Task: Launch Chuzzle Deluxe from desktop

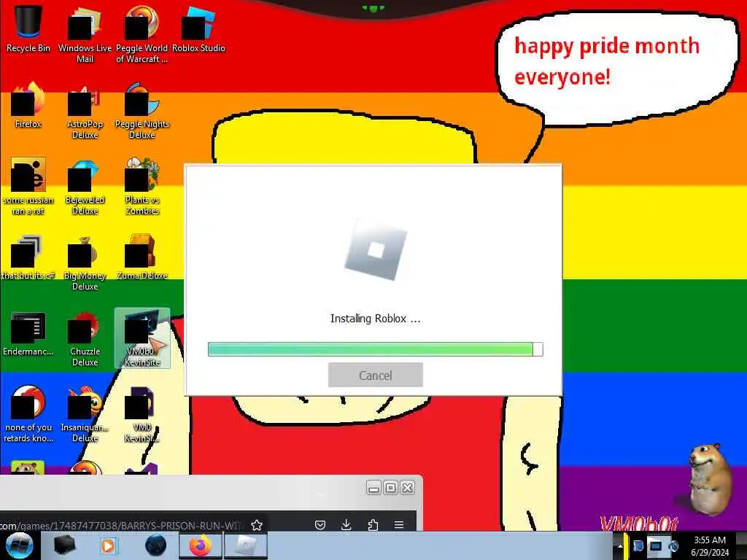Action: (85, 338)
